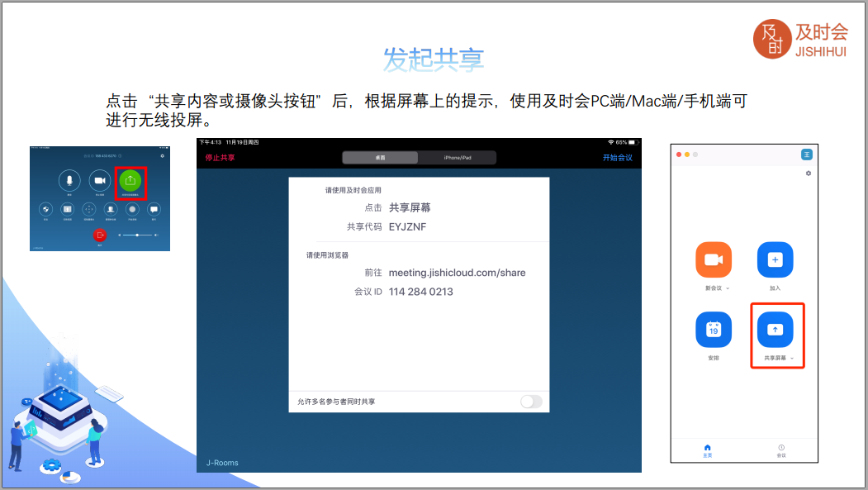
Task: Start a new meeting with orange camera icon
Action: click(x=714, y=259)
